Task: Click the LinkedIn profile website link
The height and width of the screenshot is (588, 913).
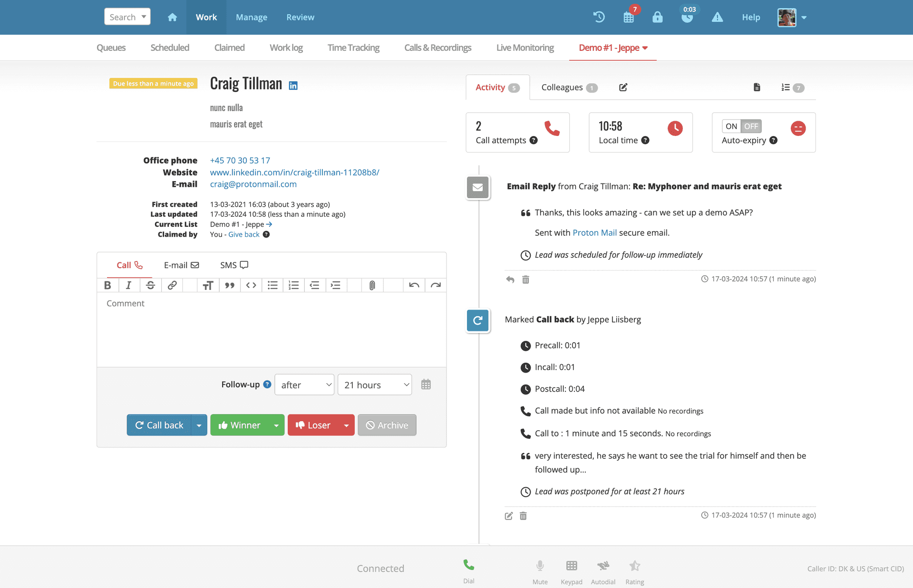Action: [294, 172]
